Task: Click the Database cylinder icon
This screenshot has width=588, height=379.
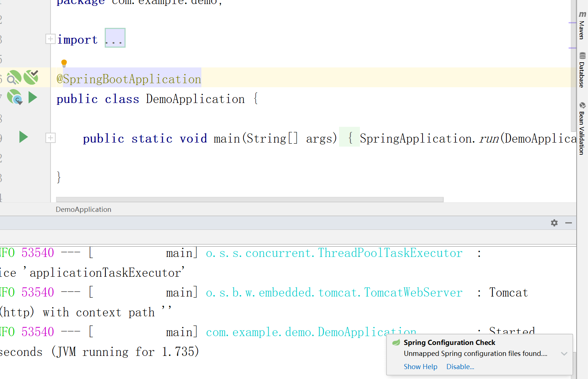Action: click(583, 56)
